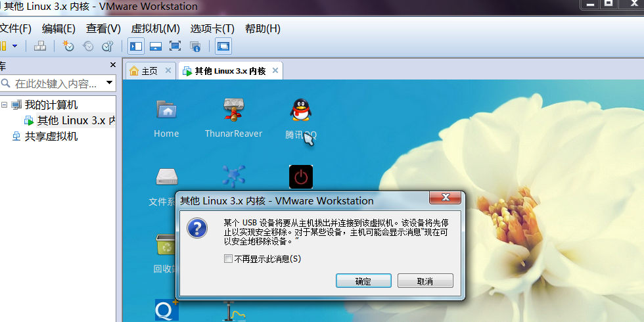Image resolution: width=644 pixels, height=322 pixels.
Task: Click the question mark dialog icon
Action: pyautogui.click(x=197, y=228)
